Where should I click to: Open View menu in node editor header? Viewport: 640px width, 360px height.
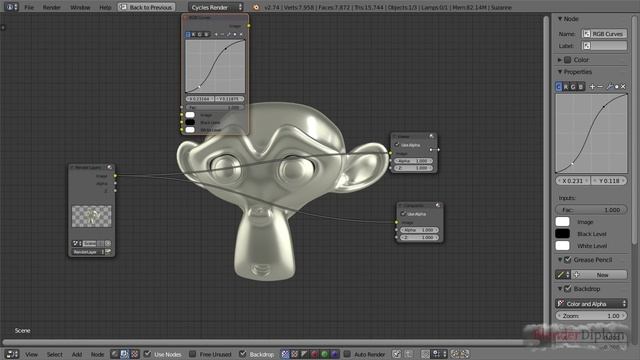(x=31, y=354)
